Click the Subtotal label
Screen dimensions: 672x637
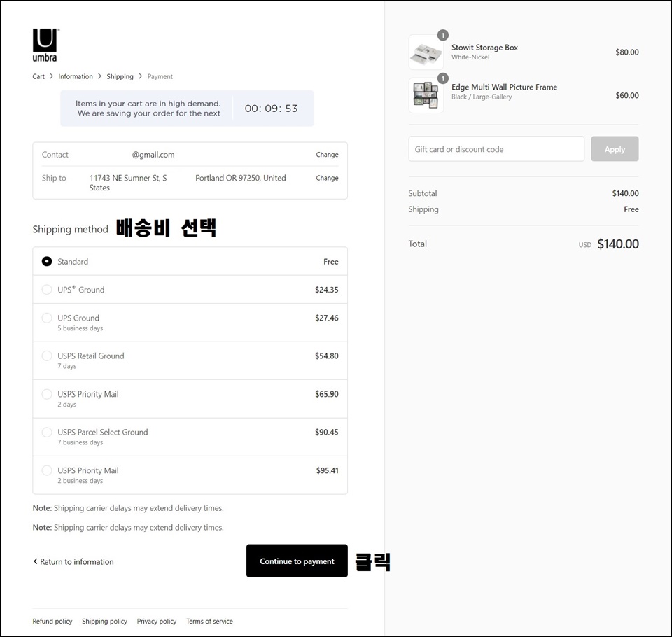423,193
